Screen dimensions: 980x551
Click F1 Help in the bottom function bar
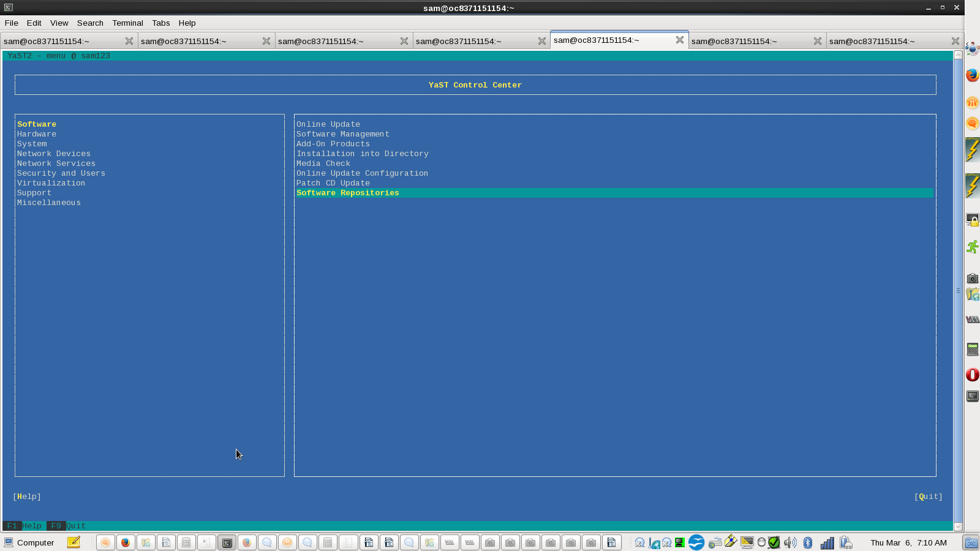click(24, 526)
